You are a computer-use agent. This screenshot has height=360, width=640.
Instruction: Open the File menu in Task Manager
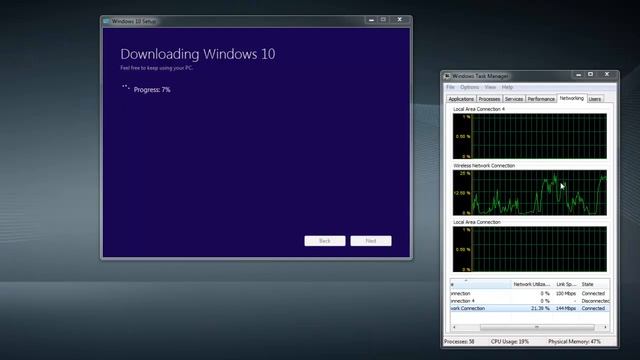(450, 87)
